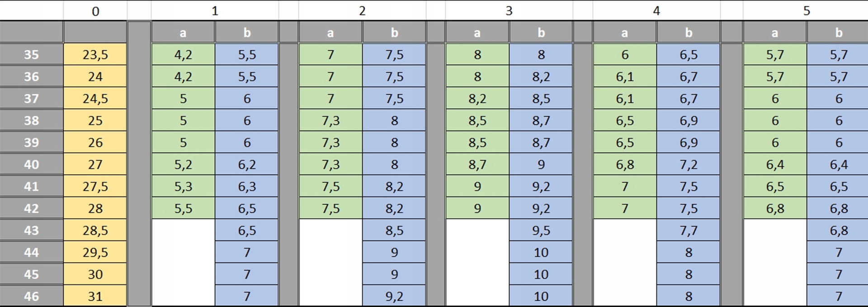Click the yellow cell with value 31
The width and height of the screenshot is (868, 307).
coord(95,296)
